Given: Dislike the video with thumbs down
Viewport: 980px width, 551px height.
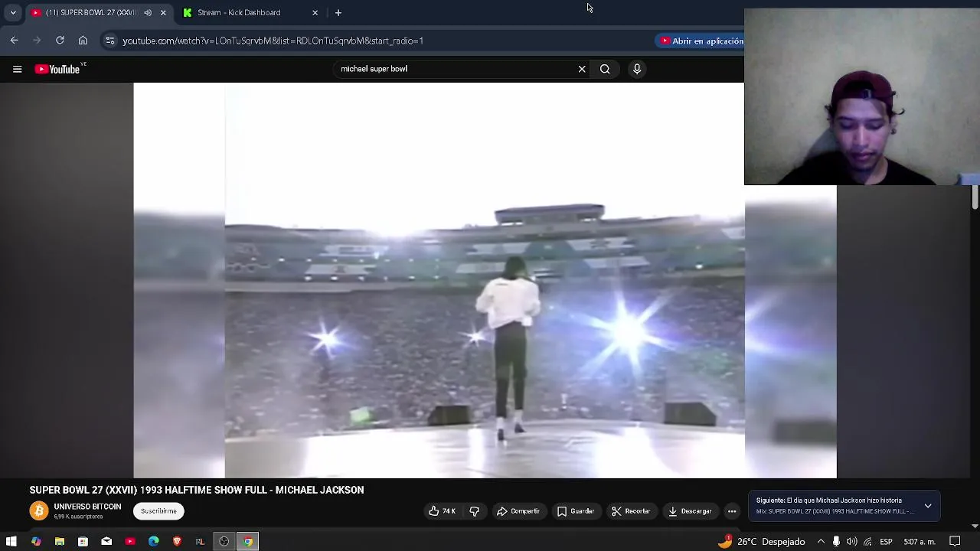Looking at the screenshot, I should [474, 511].
